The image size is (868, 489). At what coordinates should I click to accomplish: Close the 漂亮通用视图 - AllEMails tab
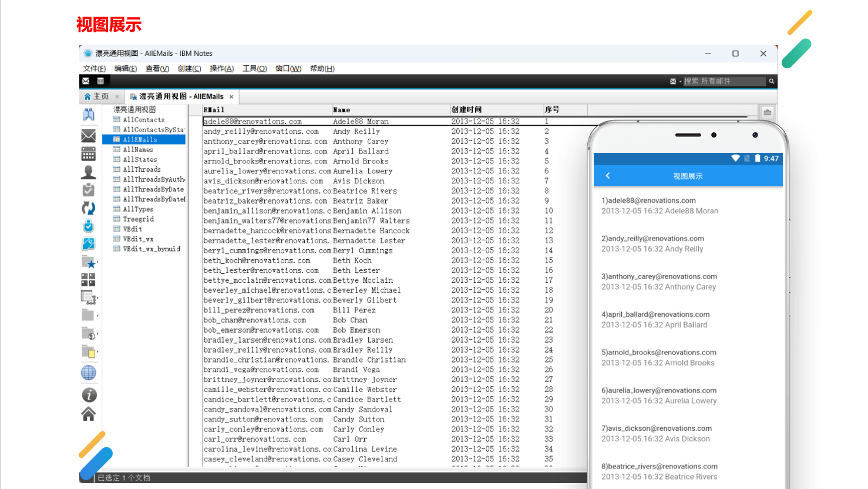coord(231,96)
